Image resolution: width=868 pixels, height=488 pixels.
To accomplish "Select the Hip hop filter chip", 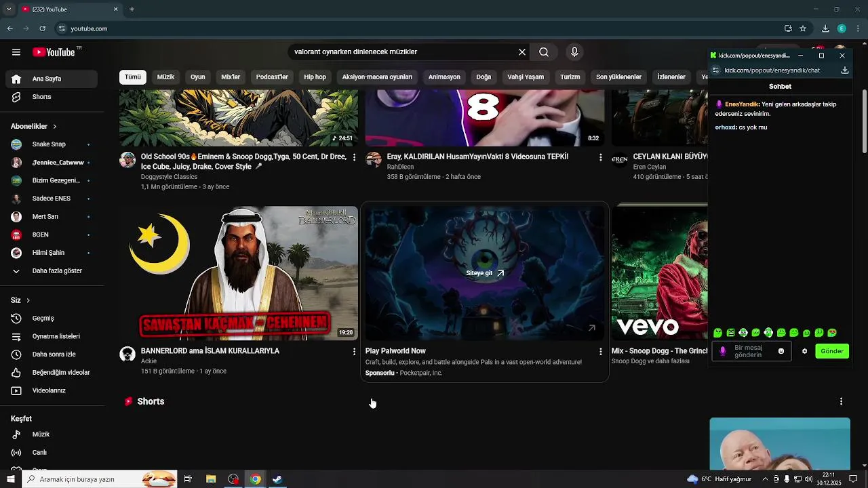I will (315, 77).
